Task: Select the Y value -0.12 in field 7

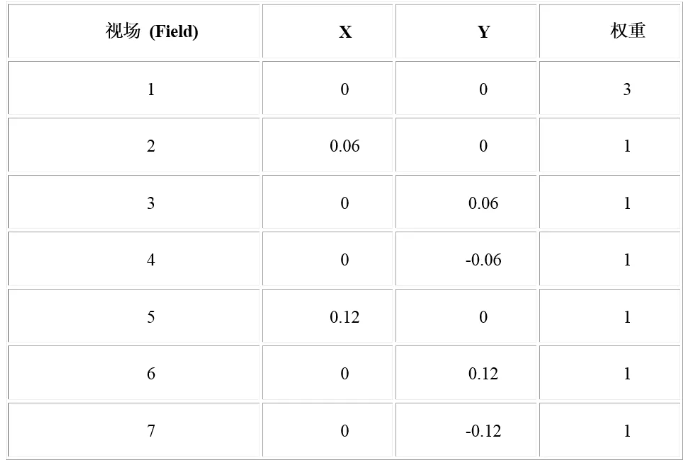Action: point(483,431)
